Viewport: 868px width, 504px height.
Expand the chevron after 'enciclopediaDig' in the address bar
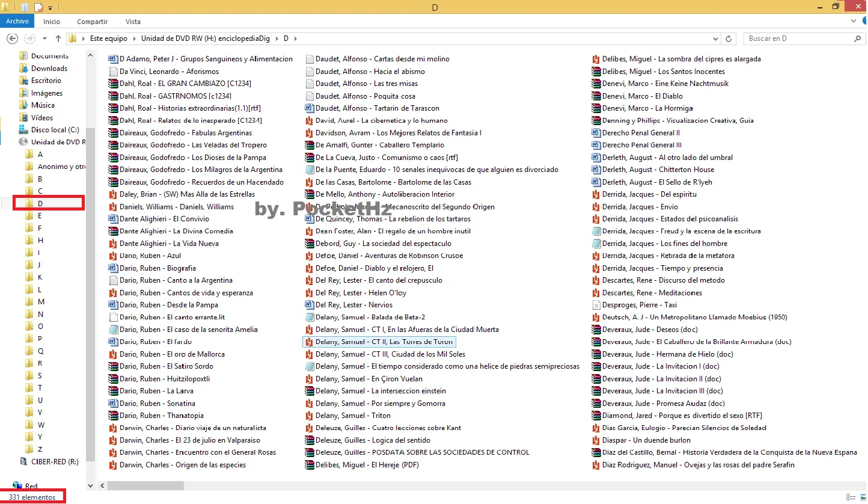point(277,38)
